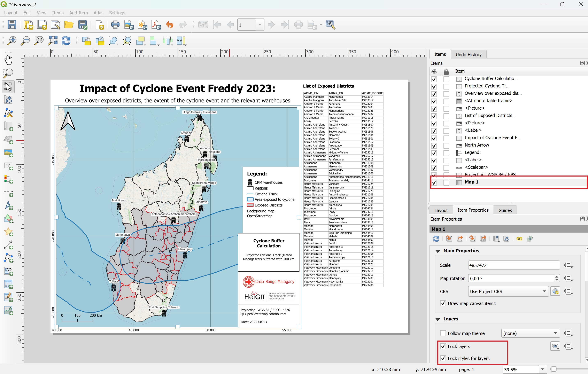Choose the Edit Nodes Item tool
Viewport: 588px width, 374px height.
click(x=8, y=113)
